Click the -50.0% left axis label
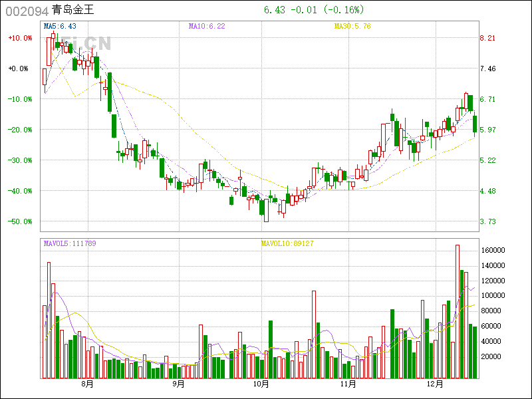532x399 pixels. [20, 221]
